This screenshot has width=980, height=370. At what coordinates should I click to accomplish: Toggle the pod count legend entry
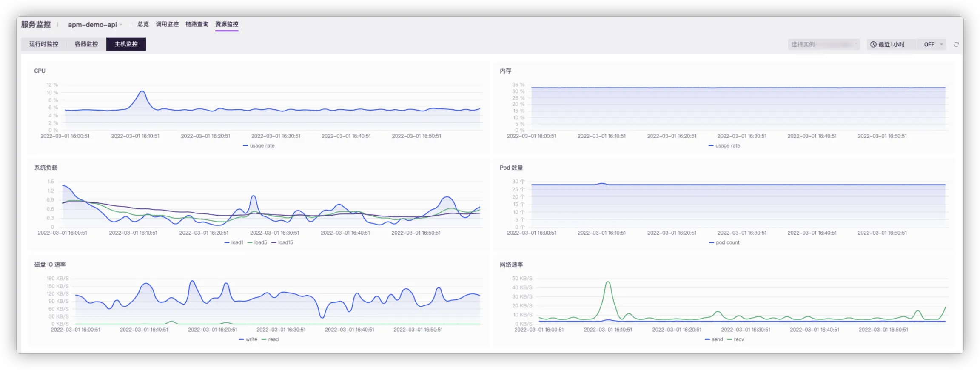[724, 242]
